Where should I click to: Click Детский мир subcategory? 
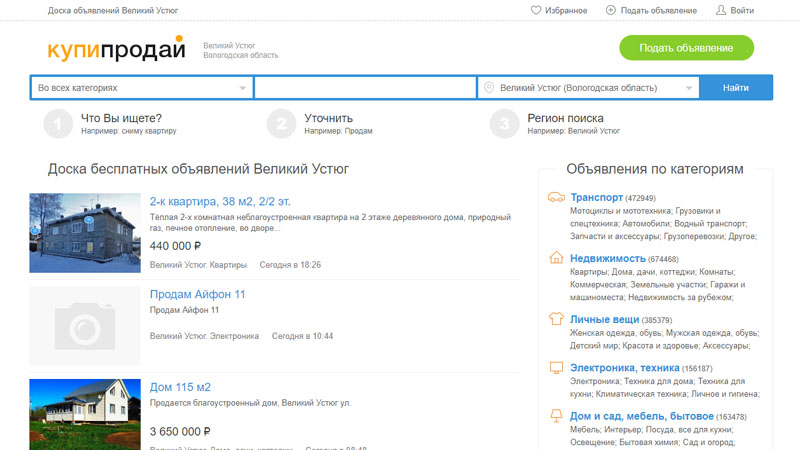594,346
